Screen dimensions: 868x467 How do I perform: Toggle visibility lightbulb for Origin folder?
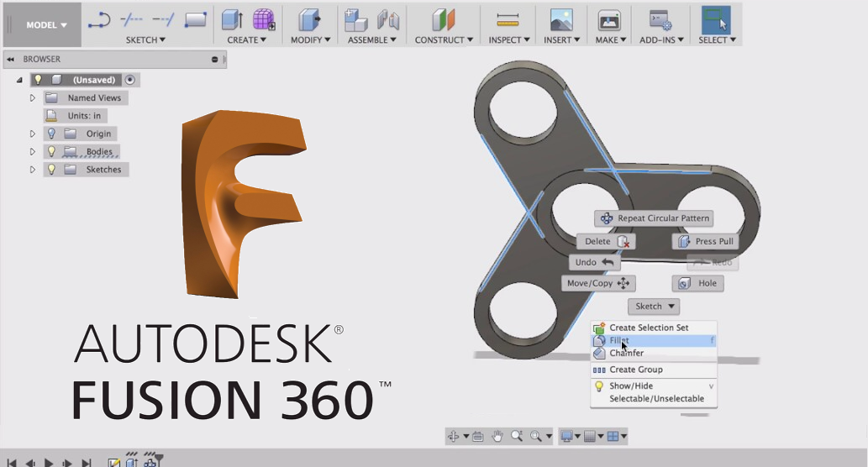point(51,134)
